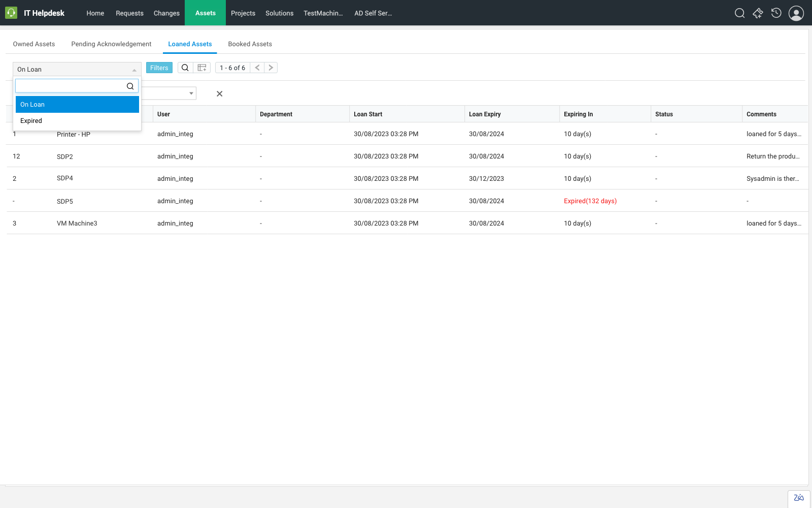Go to the next page arrow

[x=271, y=68]
